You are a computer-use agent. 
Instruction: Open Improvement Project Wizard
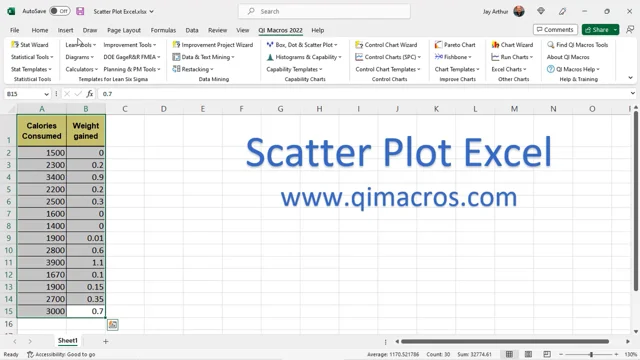(213, 44)
